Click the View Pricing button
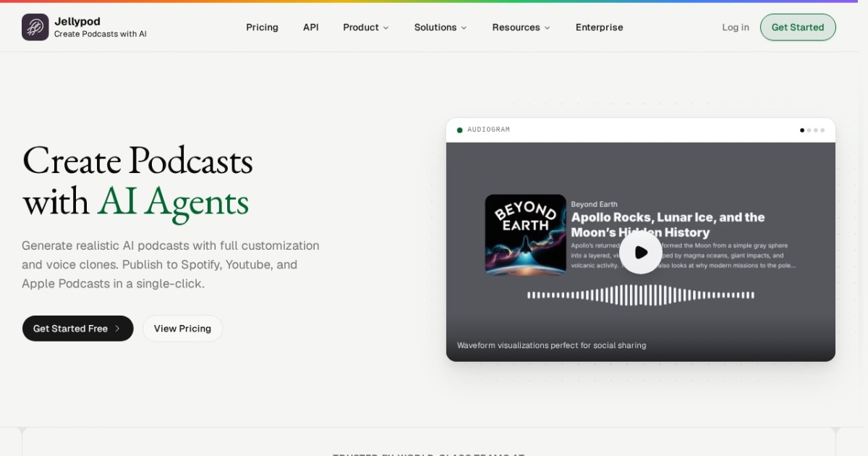This screenshot has height=456, width=868. 182,329
